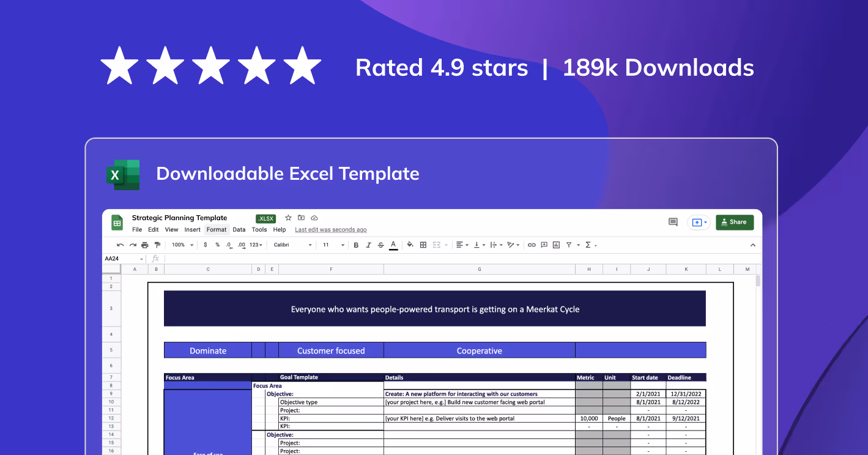Insert link using chain icon

coord(532,245)
